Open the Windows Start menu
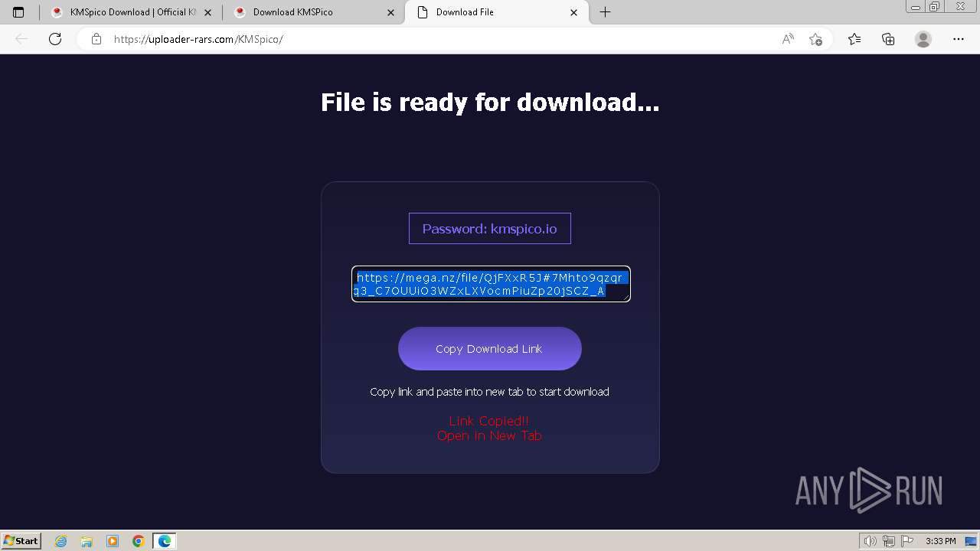The image size is (980, 551). coord(21,541)
